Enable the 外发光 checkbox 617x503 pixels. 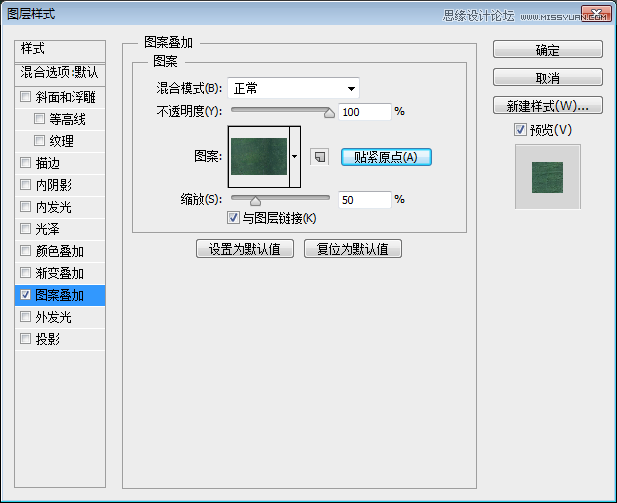tap(26, 317)
